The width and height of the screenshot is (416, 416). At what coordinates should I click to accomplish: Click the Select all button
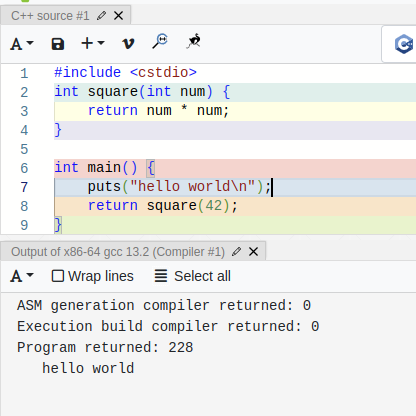193,276
